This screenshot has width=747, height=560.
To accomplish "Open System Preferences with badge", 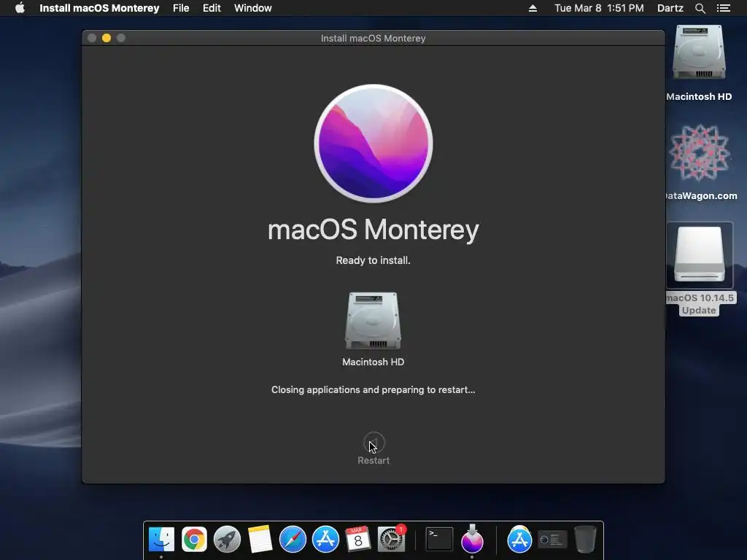I will pyautogui.click(x=391, y=539).
